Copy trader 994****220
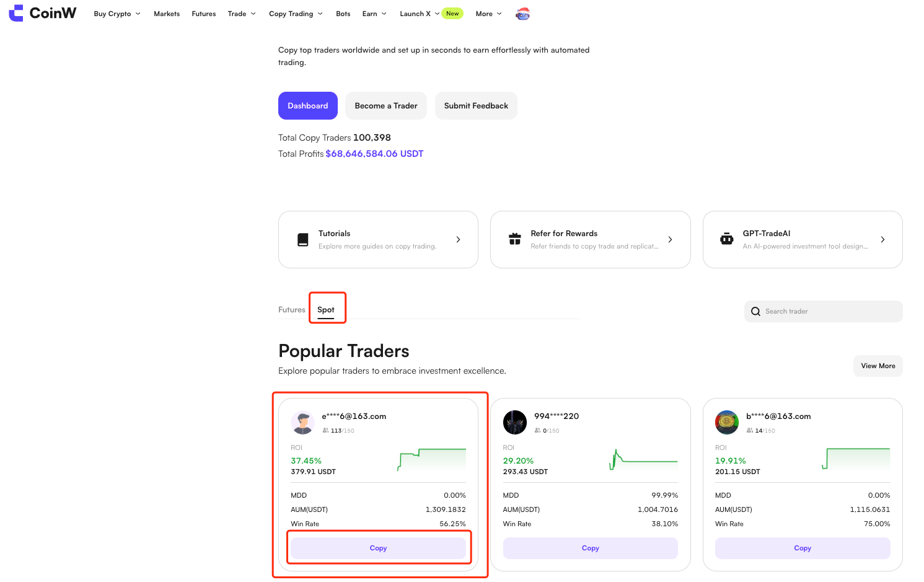 [x=591, y=549]
